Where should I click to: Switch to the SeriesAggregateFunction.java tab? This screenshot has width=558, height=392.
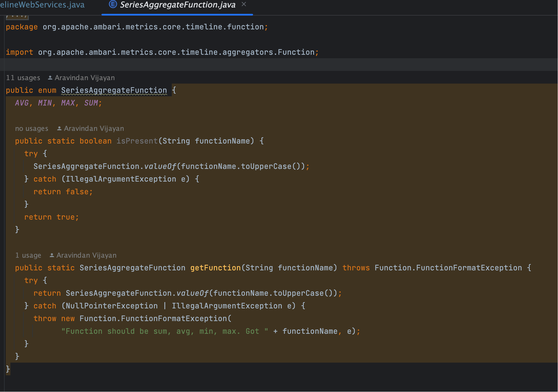point(178,5)
